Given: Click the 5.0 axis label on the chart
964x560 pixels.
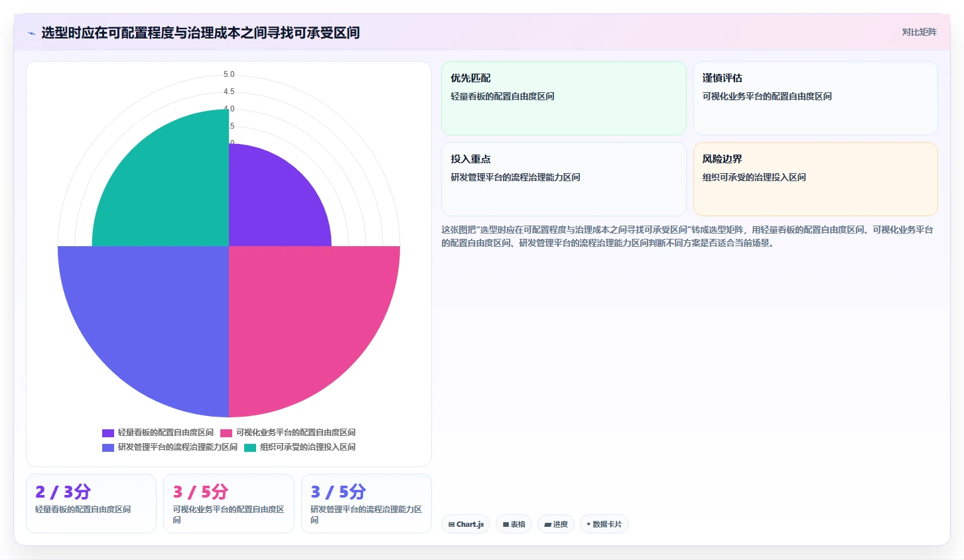Looking at the screenshot, I should [229, 74].
